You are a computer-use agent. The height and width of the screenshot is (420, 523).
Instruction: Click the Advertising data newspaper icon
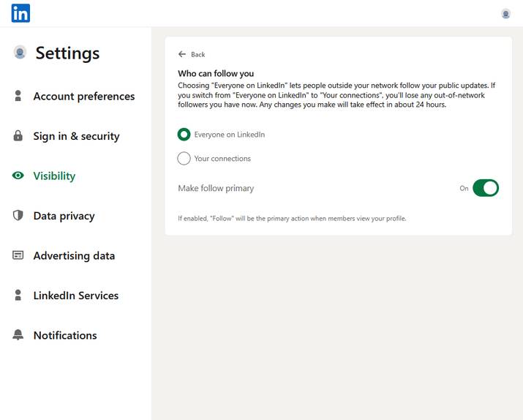point(18,255)
